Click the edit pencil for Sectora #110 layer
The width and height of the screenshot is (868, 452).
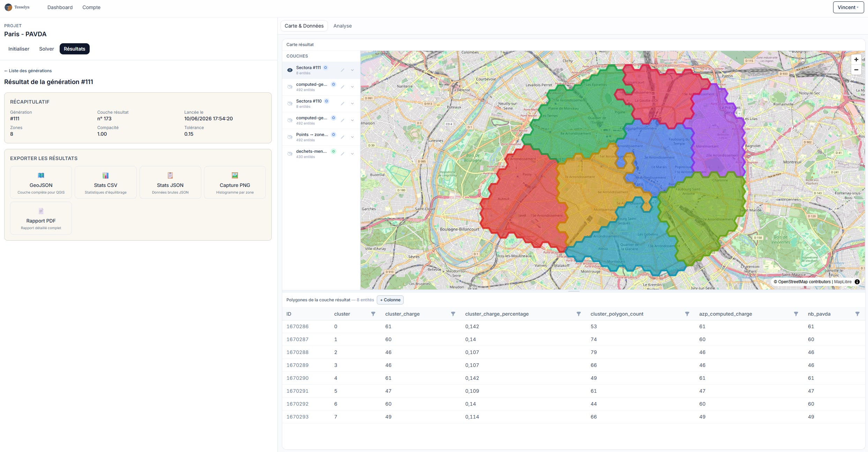(x=343, y=104)
